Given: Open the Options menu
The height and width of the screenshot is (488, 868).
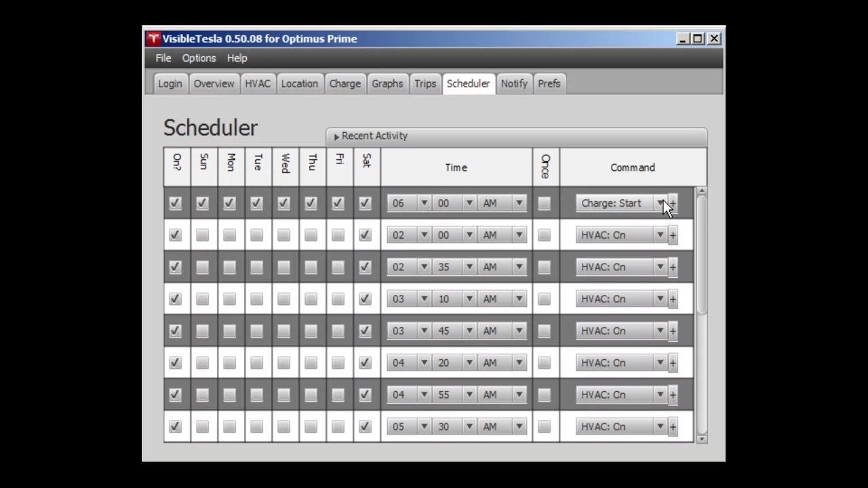Looking at the screenshot, I should [x=199, y=58].
